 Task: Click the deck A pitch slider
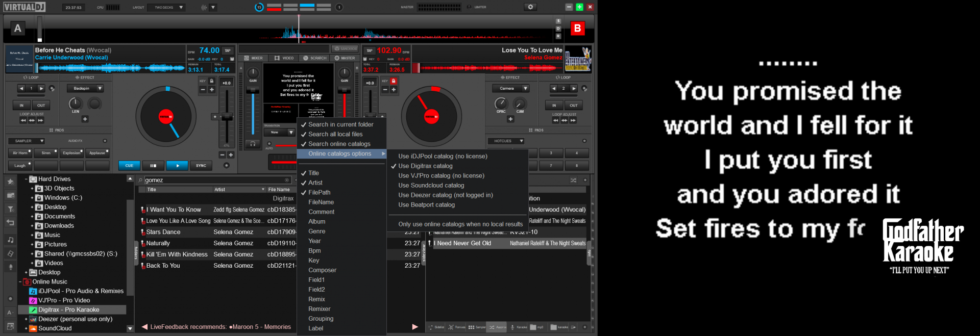click(x=227, y=117)
